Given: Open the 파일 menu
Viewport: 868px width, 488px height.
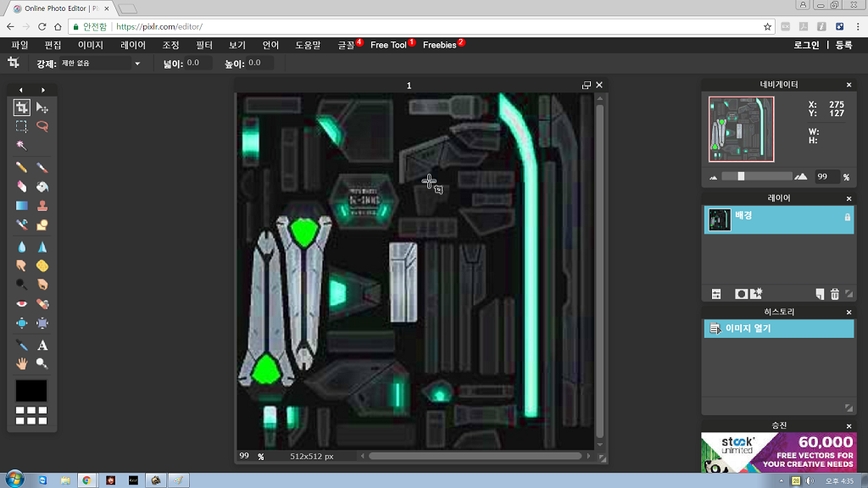Looking at the screenshot, I should pyautogui.click(x=19, y=45).
